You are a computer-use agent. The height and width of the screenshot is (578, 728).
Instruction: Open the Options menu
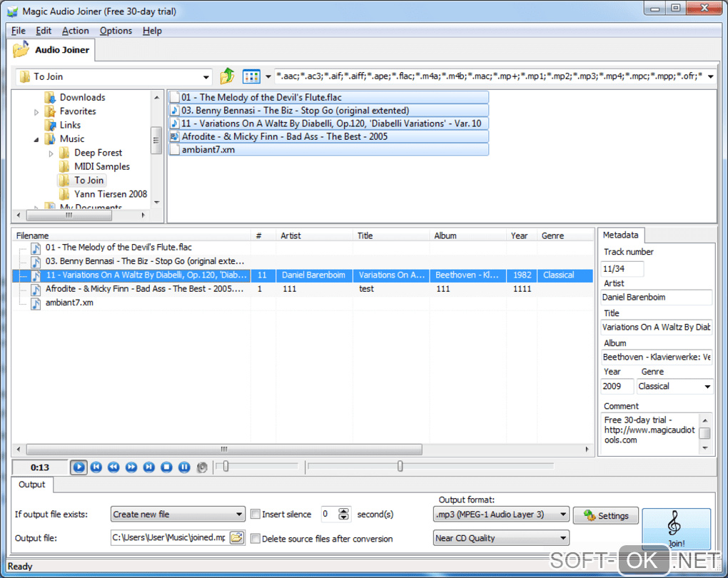[x=116, y=31]
